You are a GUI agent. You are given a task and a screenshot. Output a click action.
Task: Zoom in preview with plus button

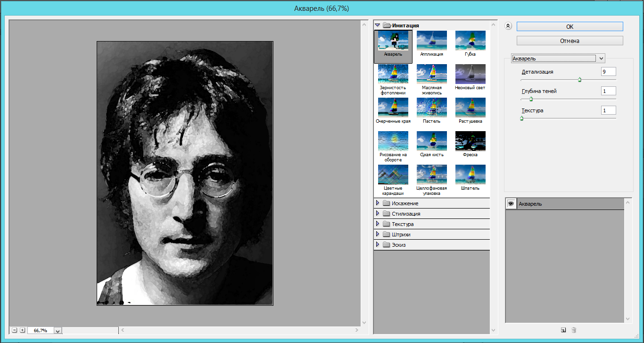22,330
